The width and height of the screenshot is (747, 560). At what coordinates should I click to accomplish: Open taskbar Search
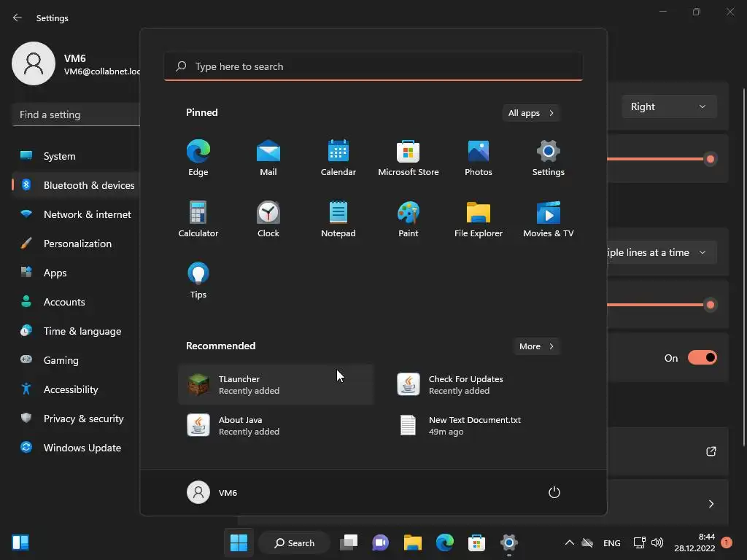click(295, 542)
